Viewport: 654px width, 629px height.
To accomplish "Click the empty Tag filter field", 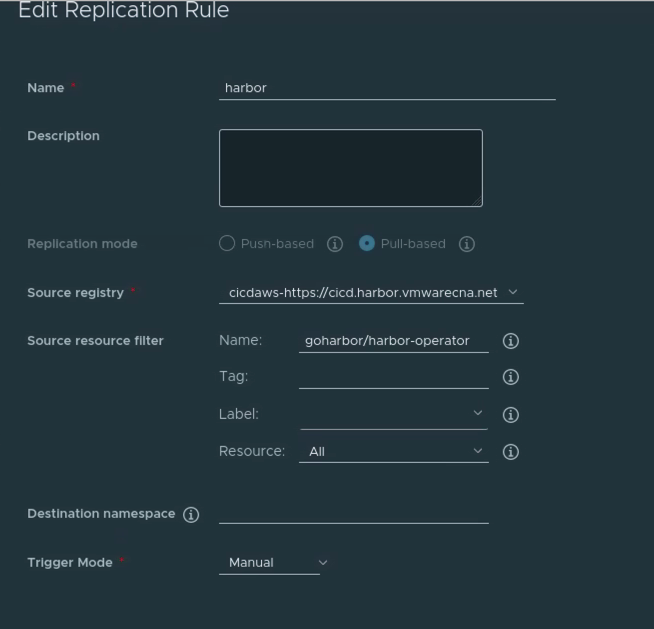I will pyautogui.click(x=394, y=377).
